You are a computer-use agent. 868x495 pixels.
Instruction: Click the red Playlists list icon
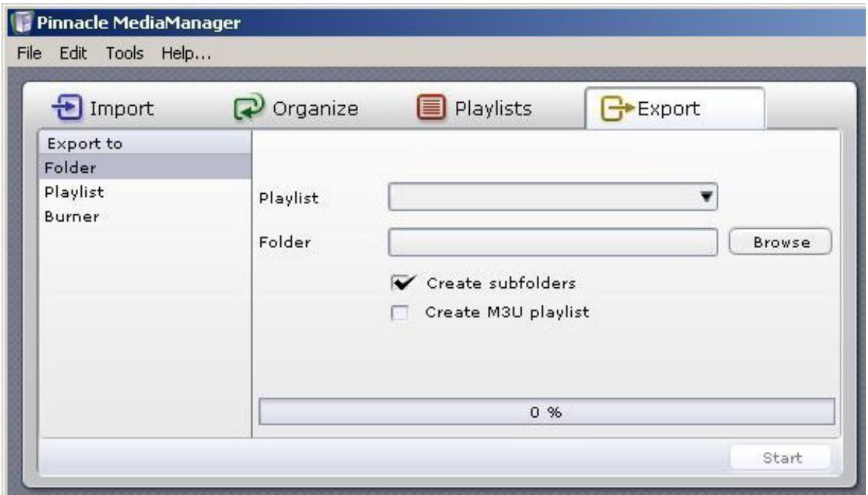pyautogui.click(x=430, y=107)
